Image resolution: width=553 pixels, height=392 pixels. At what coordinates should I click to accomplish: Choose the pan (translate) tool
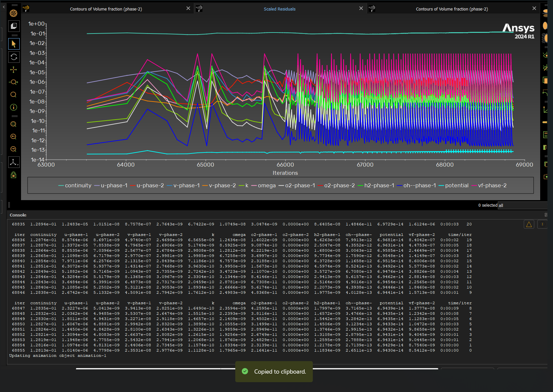click(x=13, y=70)
